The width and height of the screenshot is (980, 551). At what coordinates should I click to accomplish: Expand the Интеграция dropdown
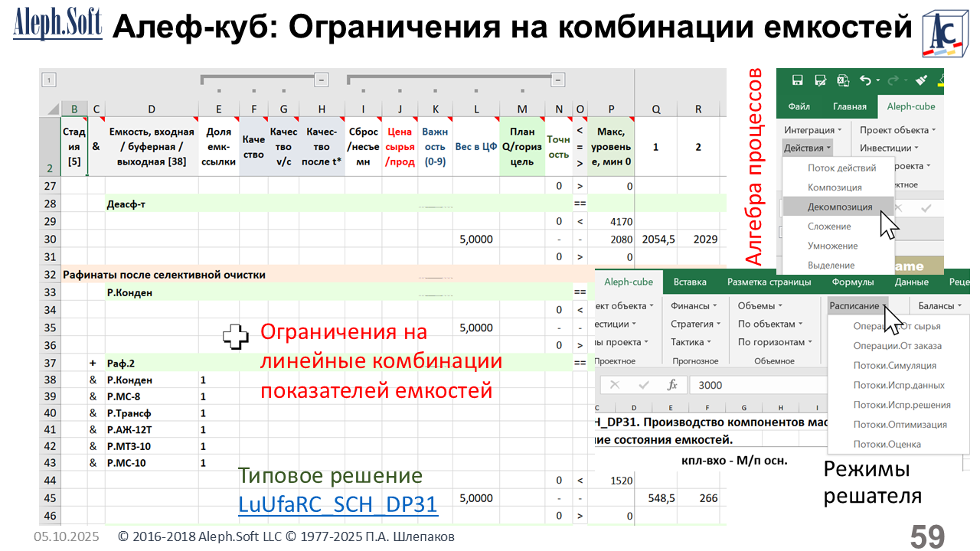[x=813, y=130]
